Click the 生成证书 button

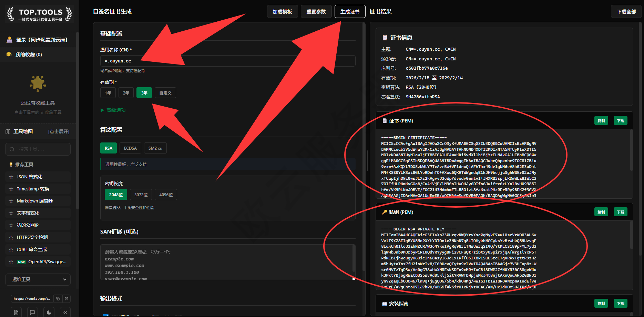349,12
